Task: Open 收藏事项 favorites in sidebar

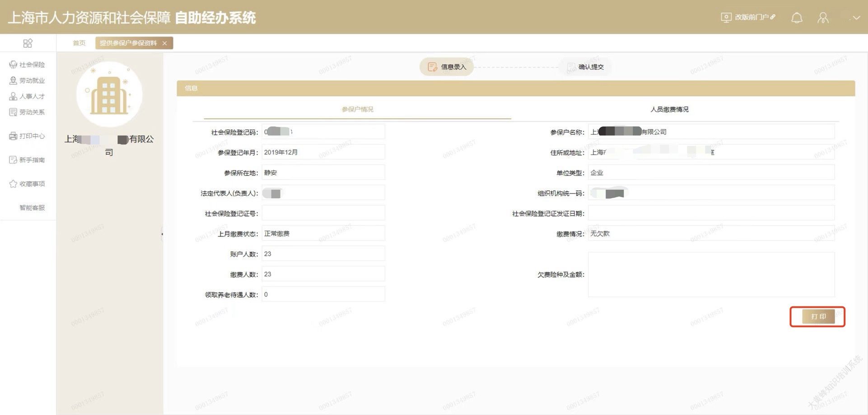Action: [x=27, y=184]
